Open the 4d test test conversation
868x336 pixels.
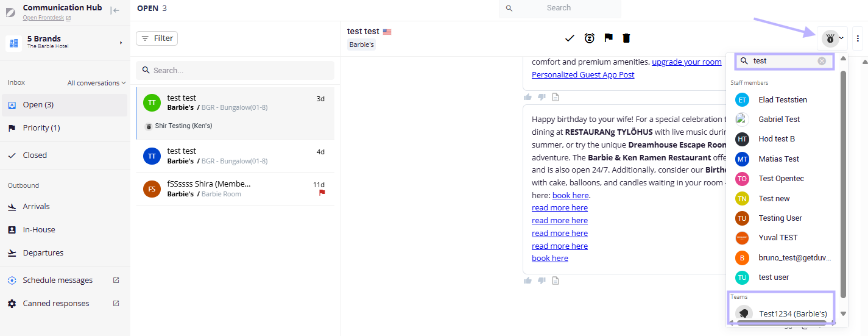coord(235,156)
